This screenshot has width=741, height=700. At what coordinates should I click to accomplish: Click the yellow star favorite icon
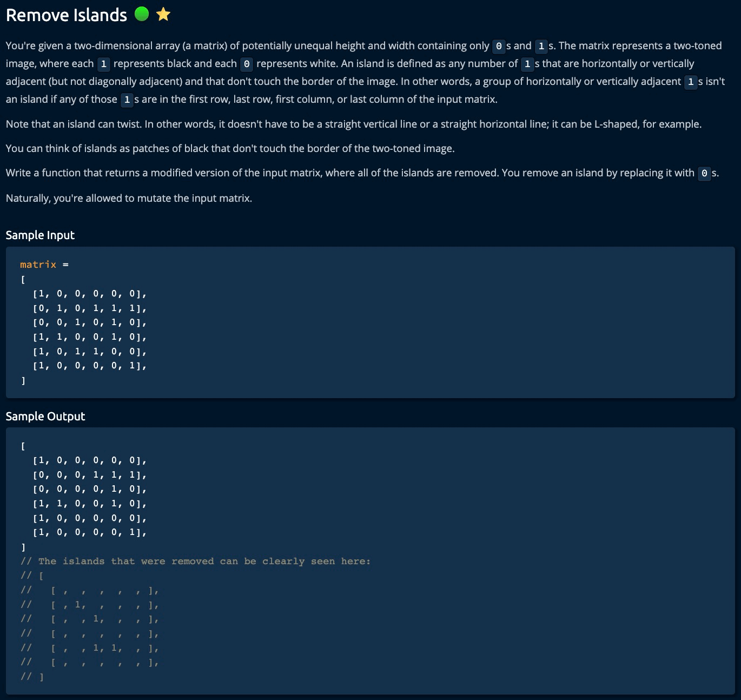click(163, 15)
